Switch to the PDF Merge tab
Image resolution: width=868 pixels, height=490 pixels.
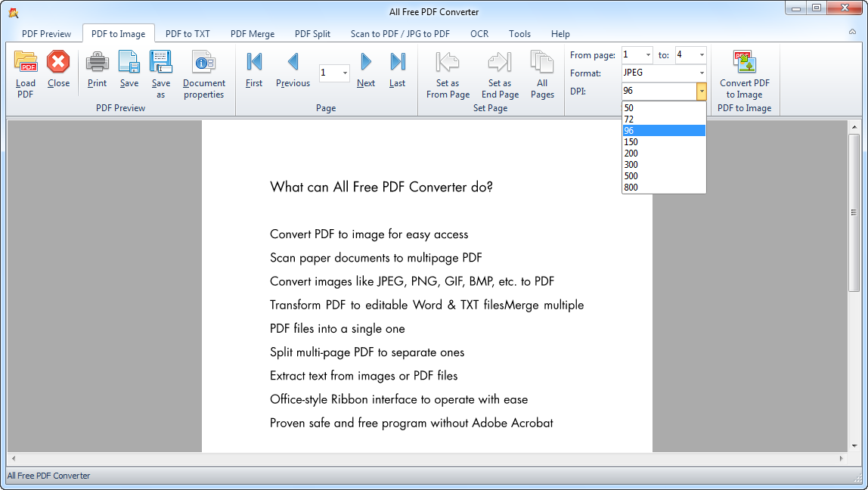(x=253, y=34)
